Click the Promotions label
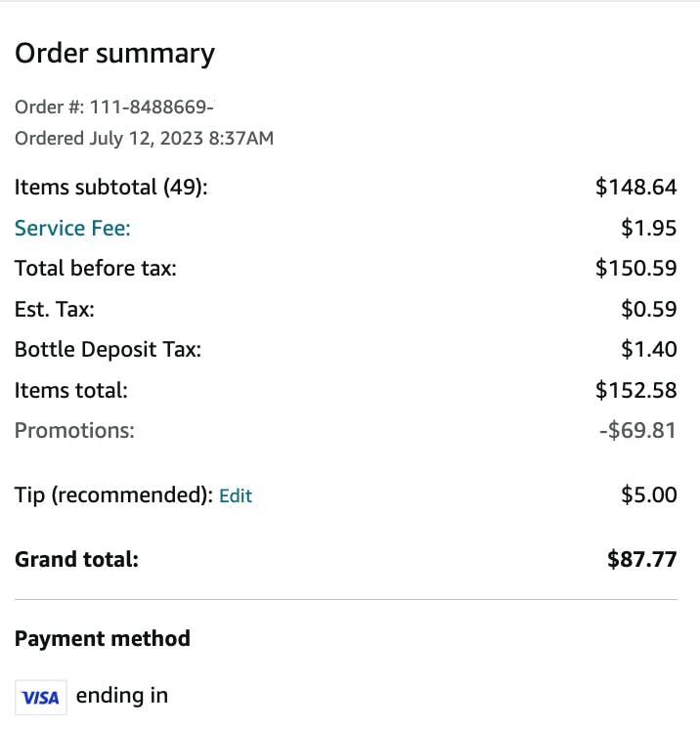700x729 pixels. pos(74,431)
